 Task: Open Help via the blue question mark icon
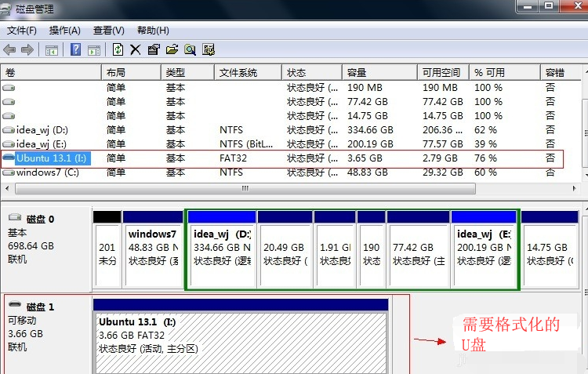[76, 50]
